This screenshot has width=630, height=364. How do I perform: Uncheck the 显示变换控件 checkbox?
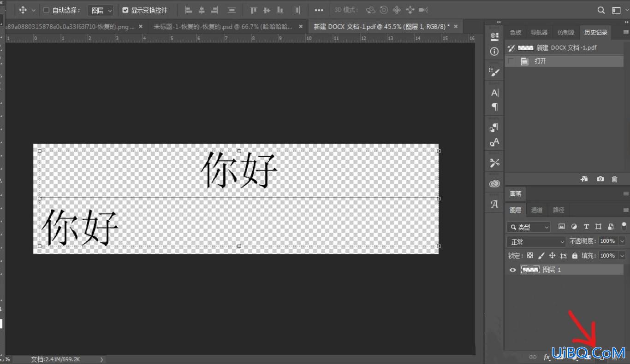point(125,10)
